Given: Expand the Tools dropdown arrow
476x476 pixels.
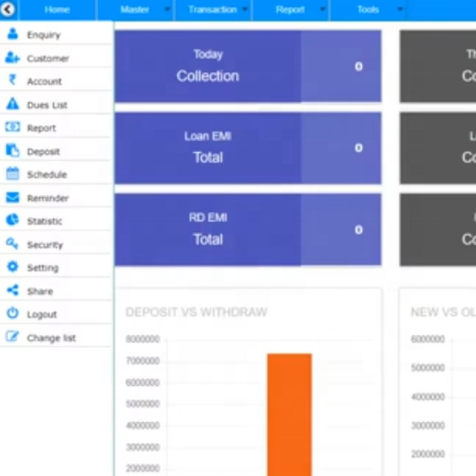Looking at the screenshot, I should [400, 9].
